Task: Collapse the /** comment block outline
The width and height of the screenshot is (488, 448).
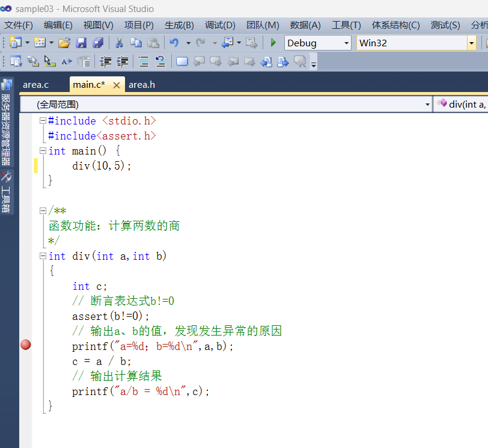Action: [x=43, y=210]
